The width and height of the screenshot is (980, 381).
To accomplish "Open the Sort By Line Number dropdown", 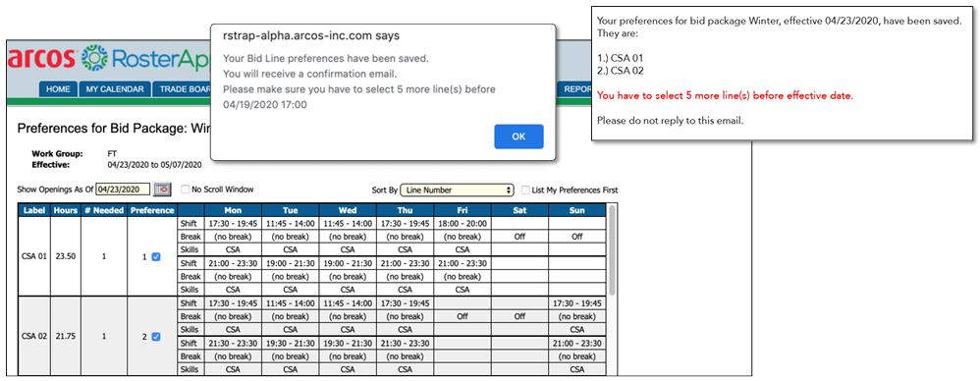I will 457,190.
